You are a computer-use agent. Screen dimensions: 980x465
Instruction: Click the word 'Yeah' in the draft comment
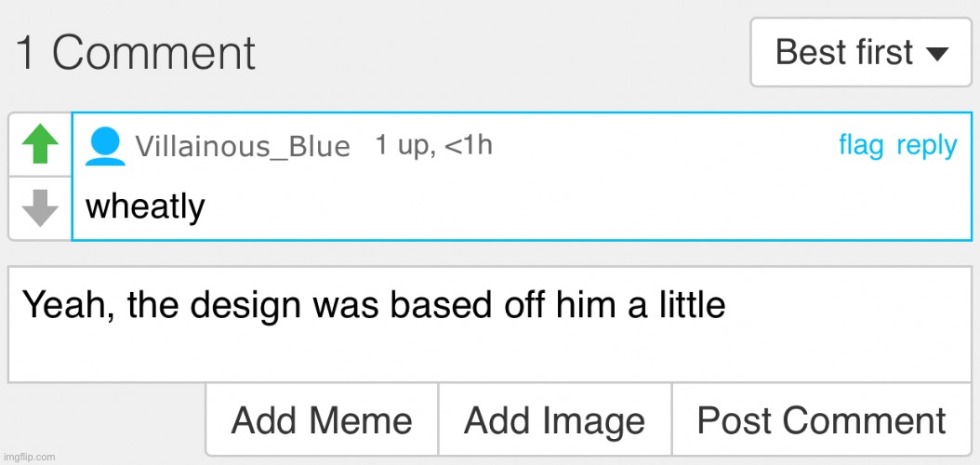point(68,306)
